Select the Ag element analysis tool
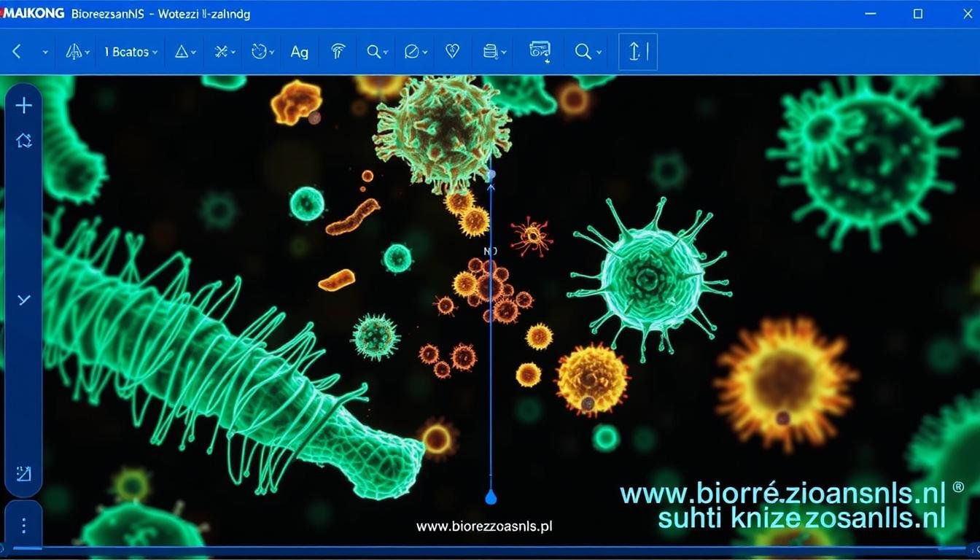This screenshot has width=980, height=560. point(299,51)
